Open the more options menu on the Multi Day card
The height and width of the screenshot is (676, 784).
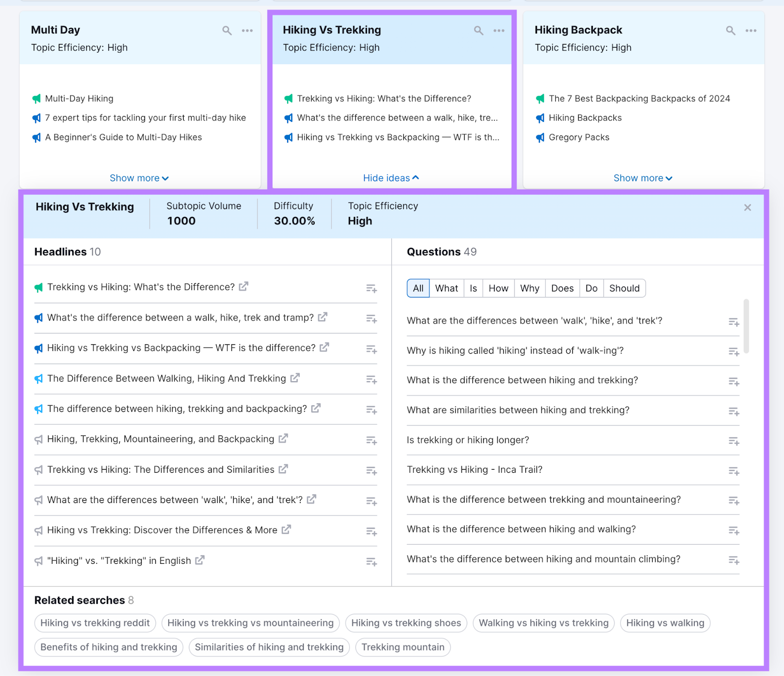pyautogui.click(x=247, y=30)
